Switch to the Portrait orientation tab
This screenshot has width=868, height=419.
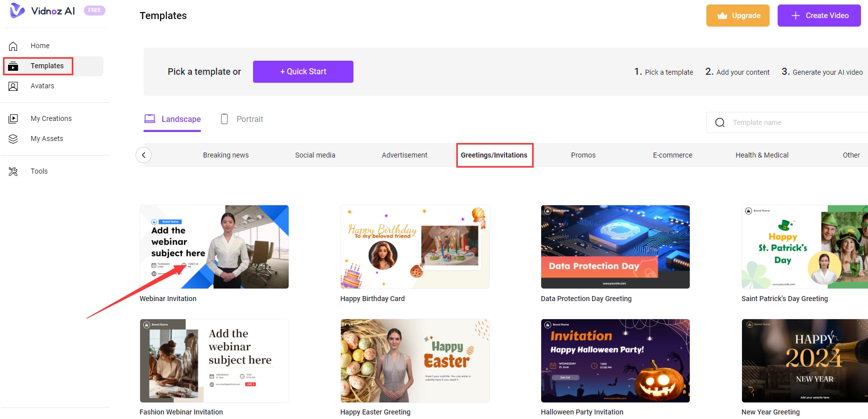242,119
